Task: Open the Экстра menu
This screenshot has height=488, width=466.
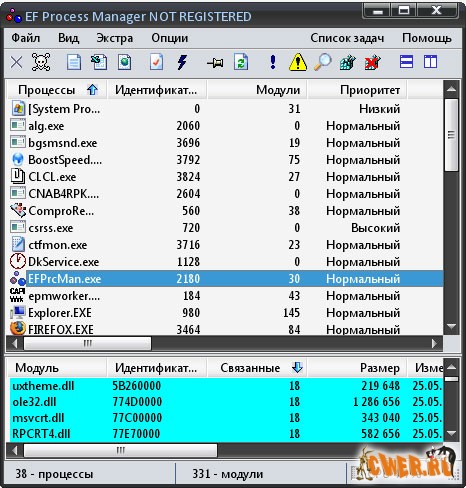Action: [x=114, y=38]
